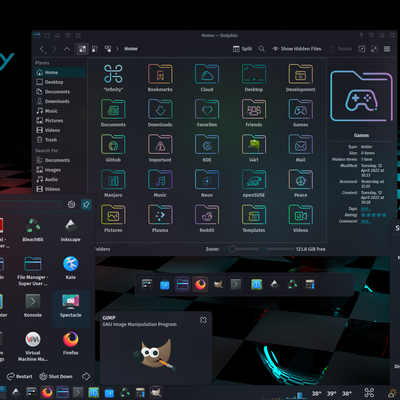The image size is (400, 400).
Task: Open the Mail folder
Action: point(300,148)
